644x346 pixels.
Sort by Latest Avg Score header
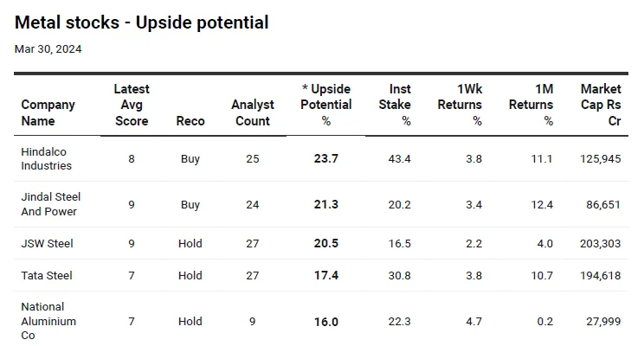click(132, 105)
